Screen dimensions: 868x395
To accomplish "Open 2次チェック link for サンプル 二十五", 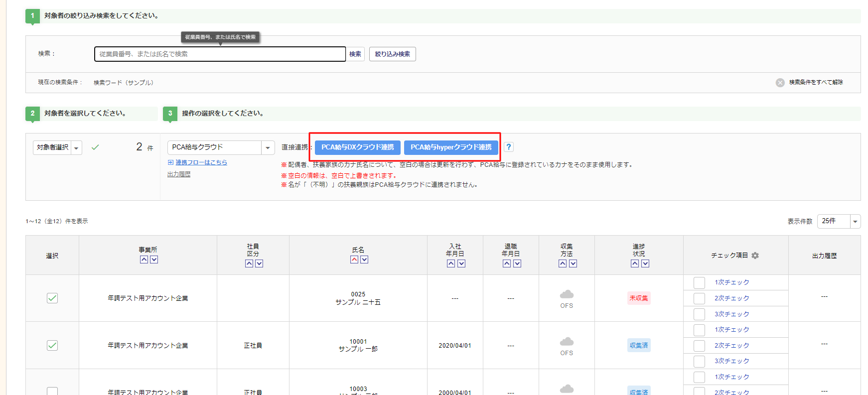I will click(x=732, y=298).
